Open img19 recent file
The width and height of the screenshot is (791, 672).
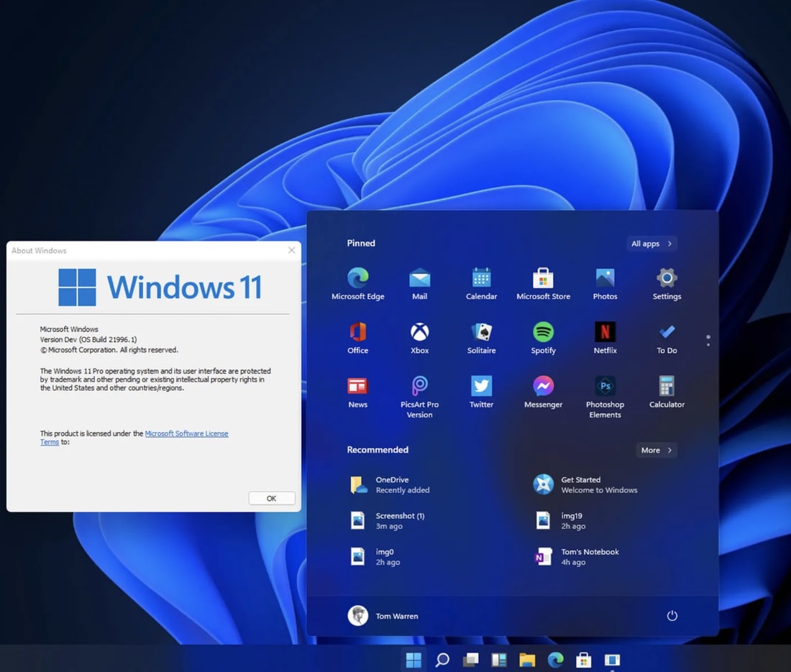click(560, 521)
